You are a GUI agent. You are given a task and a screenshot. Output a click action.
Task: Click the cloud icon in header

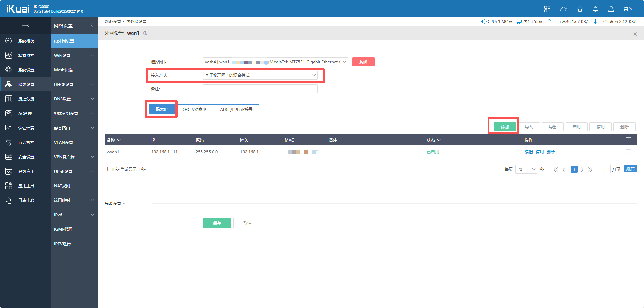click(x=563, y=9)
